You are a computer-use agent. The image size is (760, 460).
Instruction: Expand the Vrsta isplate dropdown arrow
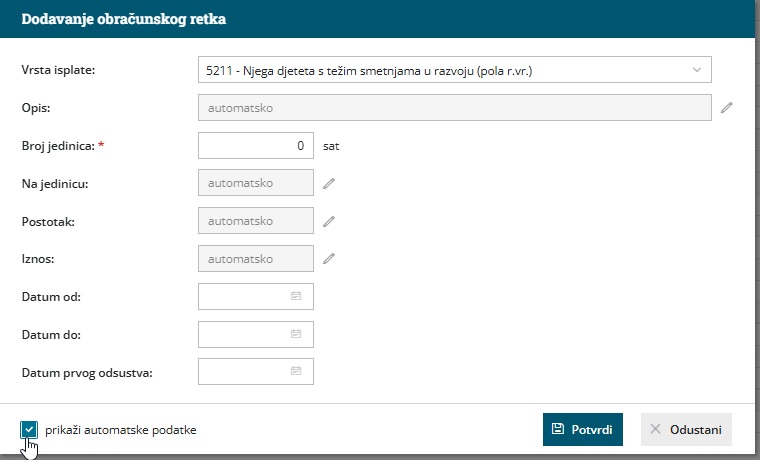696,69
